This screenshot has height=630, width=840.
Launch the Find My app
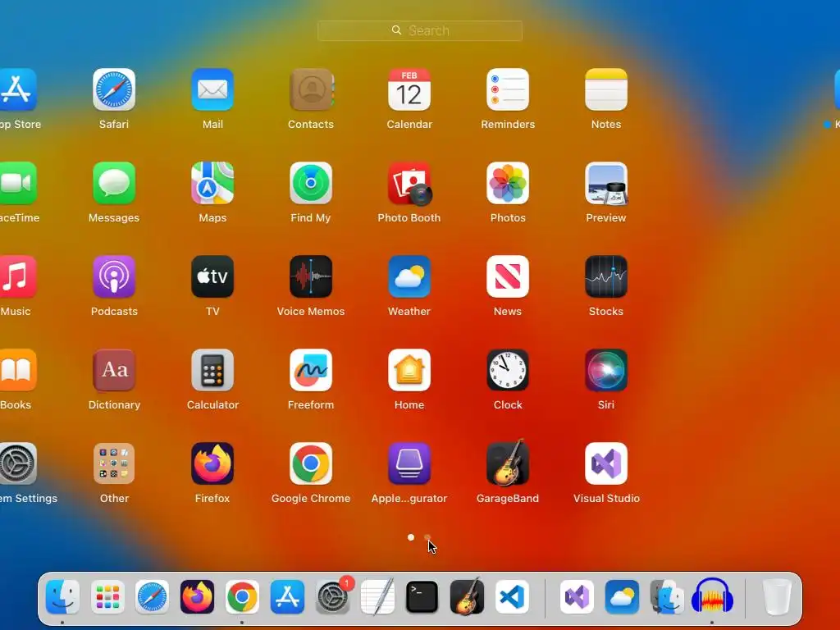tap(311, 183)
